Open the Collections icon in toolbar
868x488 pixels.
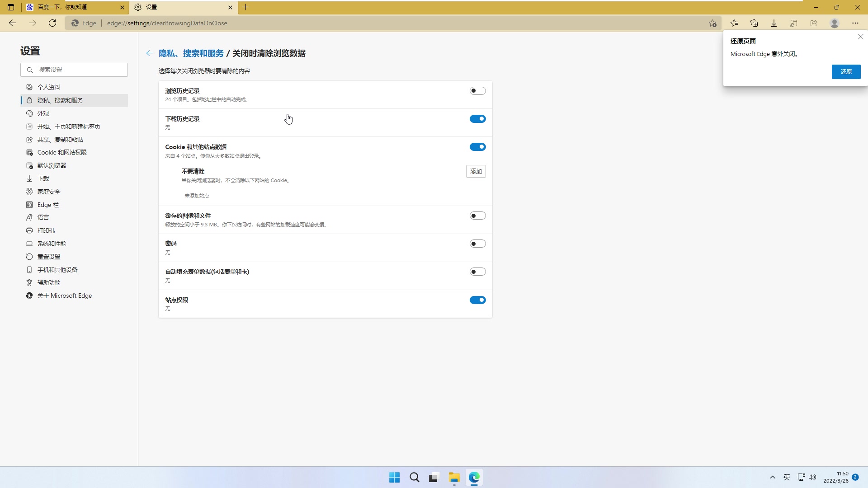[754, 23]
